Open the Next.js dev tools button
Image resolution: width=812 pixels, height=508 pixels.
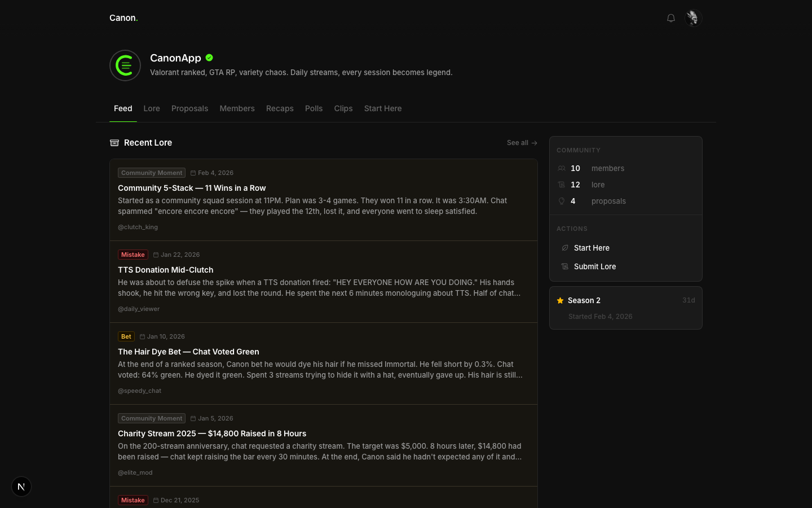tap(21, 487)
